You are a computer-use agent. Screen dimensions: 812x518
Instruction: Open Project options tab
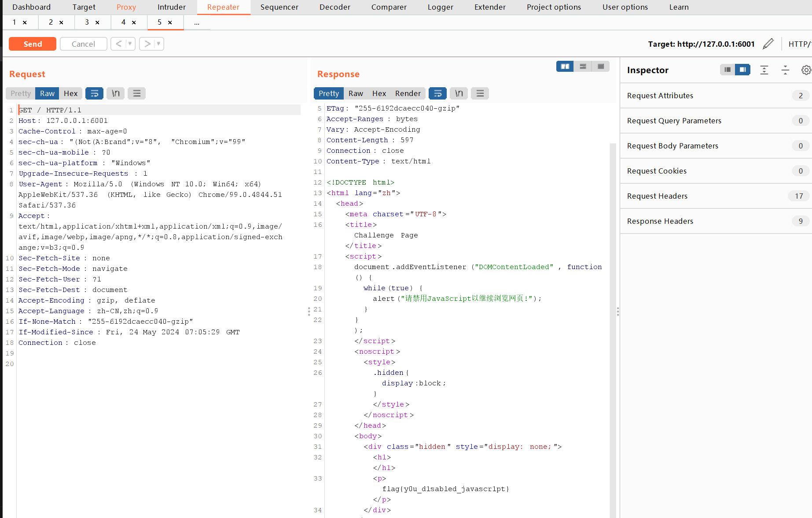click(x=554, y=7)
